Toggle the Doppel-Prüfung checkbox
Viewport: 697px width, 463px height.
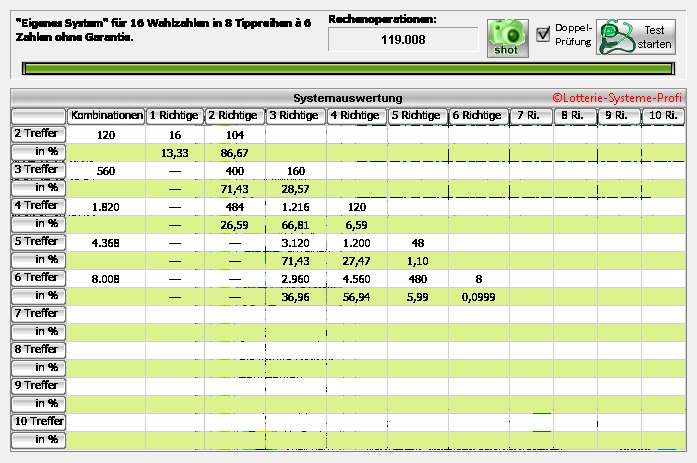[x=544, y=34]
